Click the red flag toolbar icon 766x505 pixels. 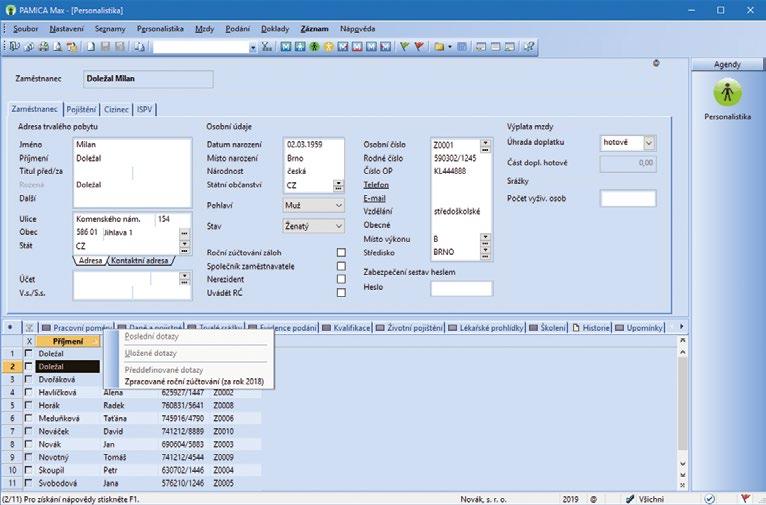click(419, 46)
